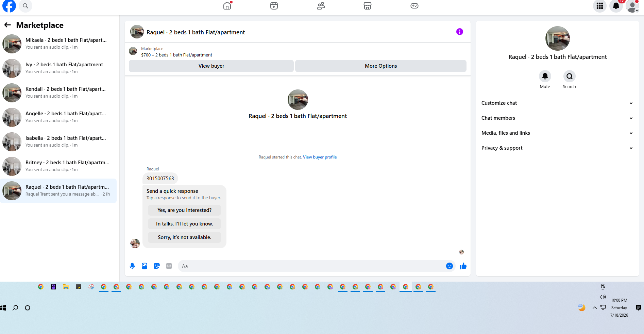This screenshot has height=334, width=644.
Task: Expand the Chat members section
Action: point(558,118)
